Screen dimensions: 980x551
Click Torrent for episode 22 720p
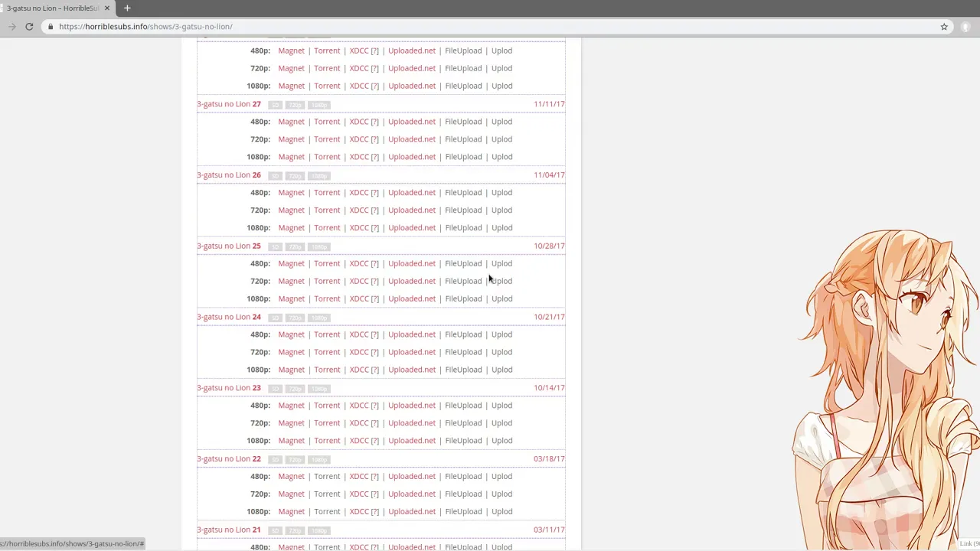click(327, 494)
